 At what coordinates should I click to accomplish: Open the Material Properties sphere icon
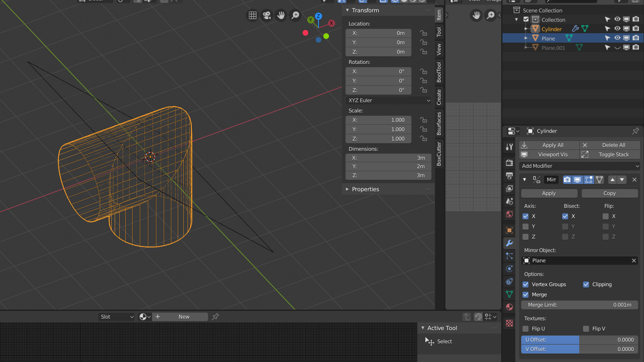[x=509, y=307]
